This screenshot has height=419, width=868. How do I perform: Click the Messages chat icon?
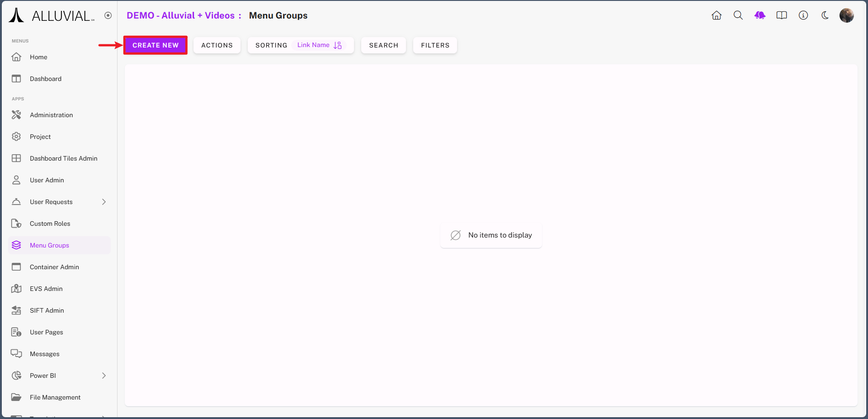pyautogui.click(x=16, y=354)
